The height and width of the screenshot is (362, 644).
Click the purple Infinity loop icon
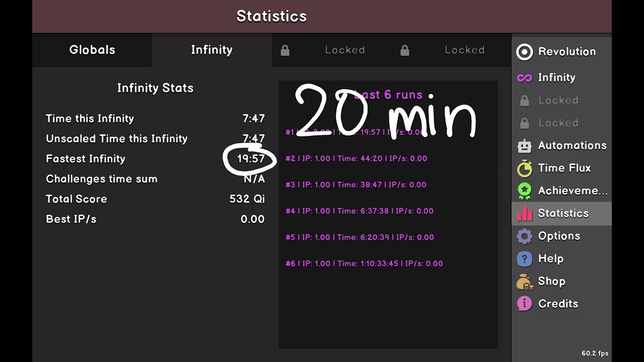(x=524, y=77)
